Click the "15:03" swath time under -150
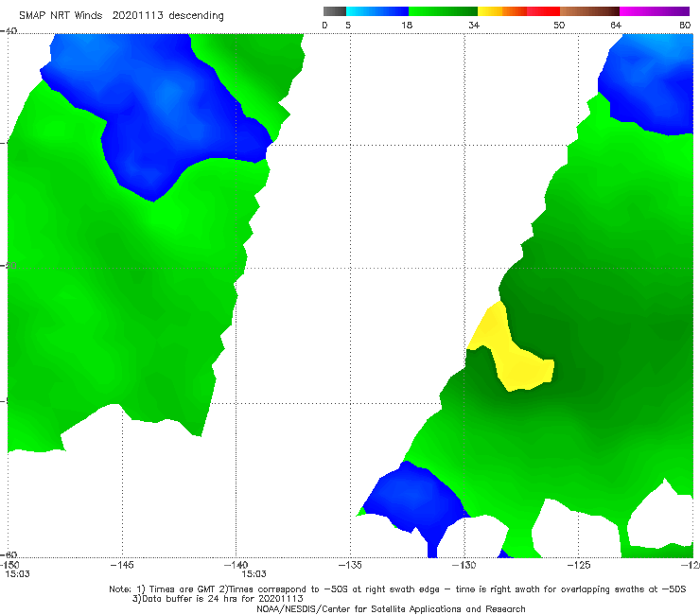The height and width of the screenshot is (615, 700). click(17, 574)
